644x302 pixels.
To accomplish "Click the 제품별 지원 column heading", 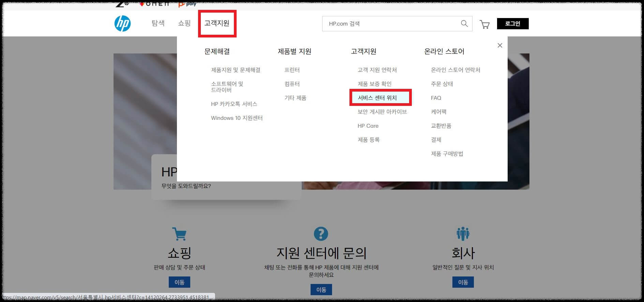I will (x=295, y=51).
